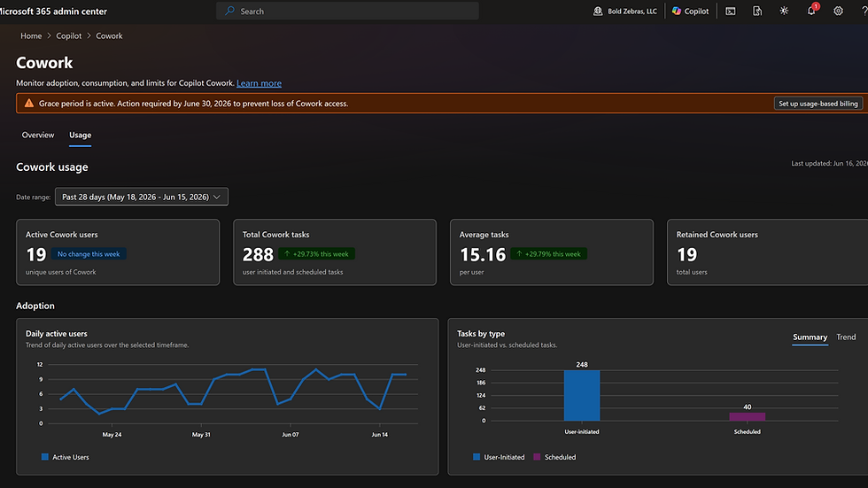868x488 pixels.
Task: Open the Date range dropdown
Action: coord(141,197)
